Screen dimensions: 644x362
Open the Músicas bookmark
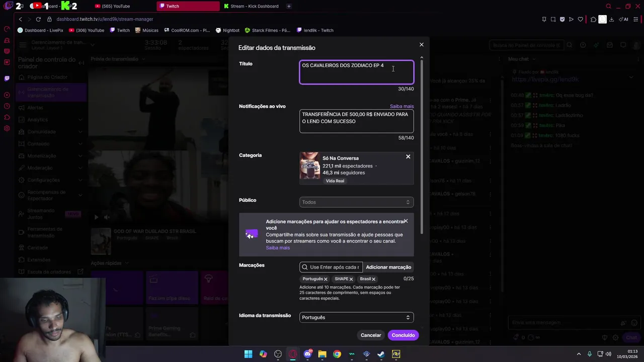[x=146, y=30]
